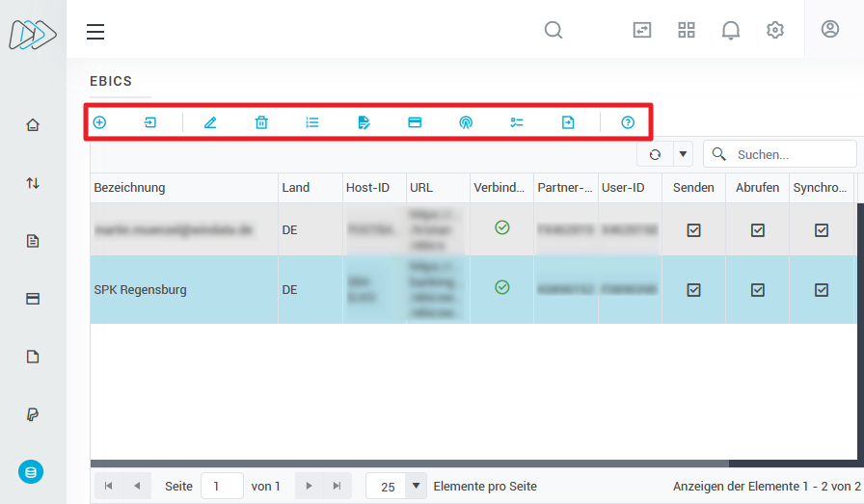Open the hamburger navigation menu
Screen dimensions: 864x504
95,32
